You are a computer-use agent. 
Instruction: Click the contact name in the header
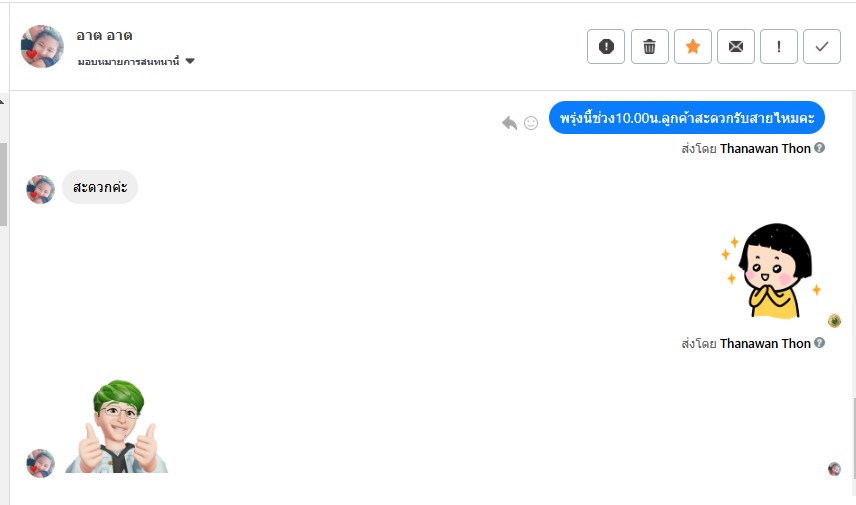(x=104, y=35)
